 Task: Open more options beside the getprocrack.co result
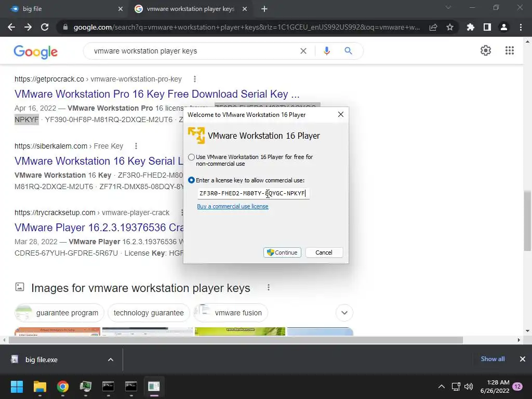coord(195,79)
